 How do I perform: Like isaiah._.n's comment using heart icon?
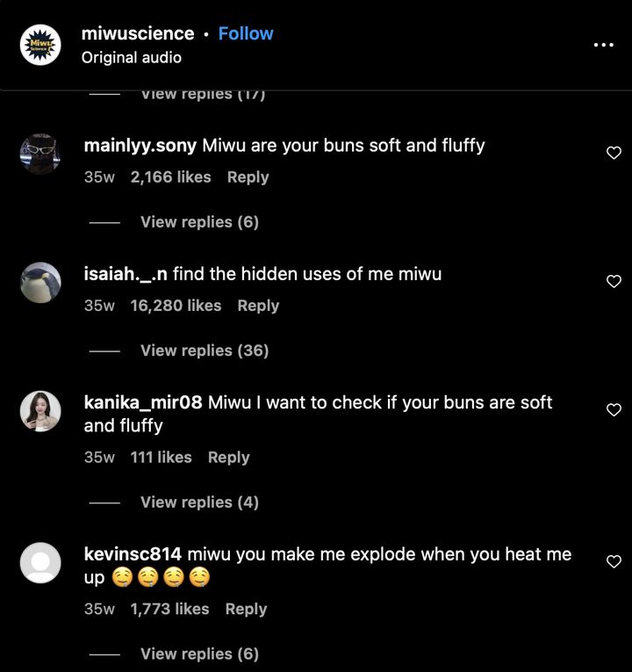point(614,281)
